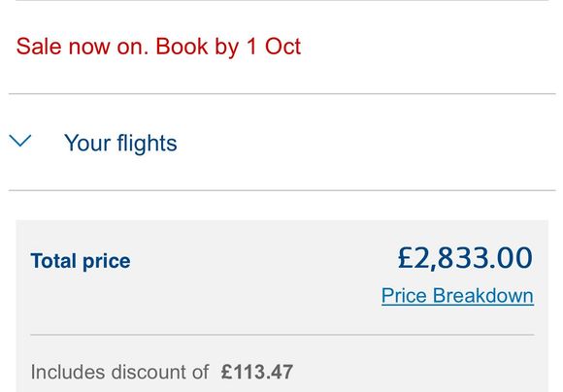Open the Your flights section heading
Viewport: 563px width, 392px height.
[x=120, y=144]
